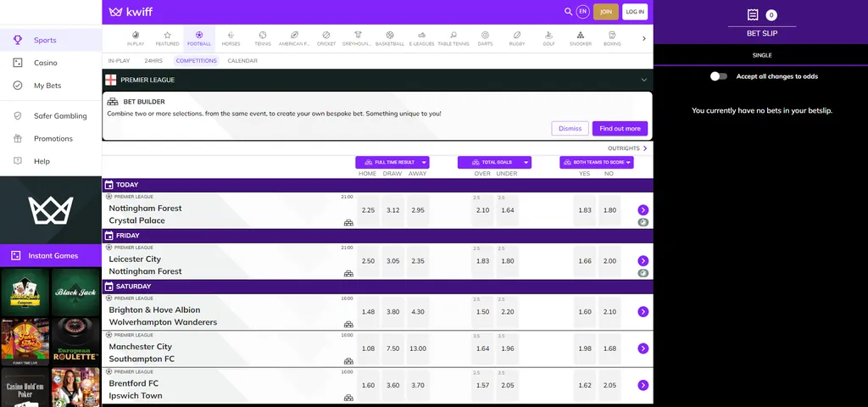Switch to the 24hrs sub-tab
The height and width of the screenshot is (407, 868).
153,61
